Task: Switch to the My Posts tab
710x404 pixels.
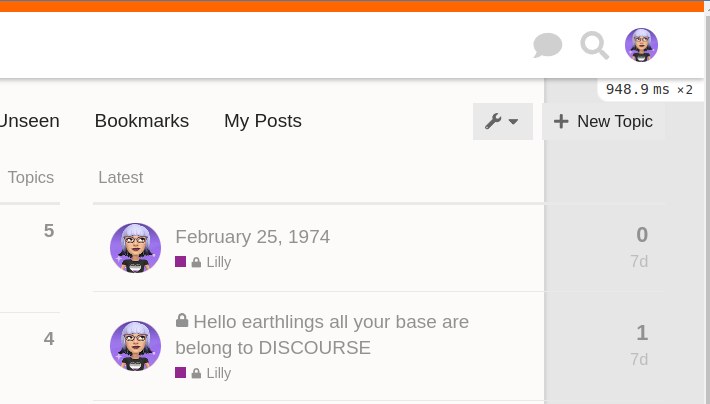Action: [x=263, y=121]
